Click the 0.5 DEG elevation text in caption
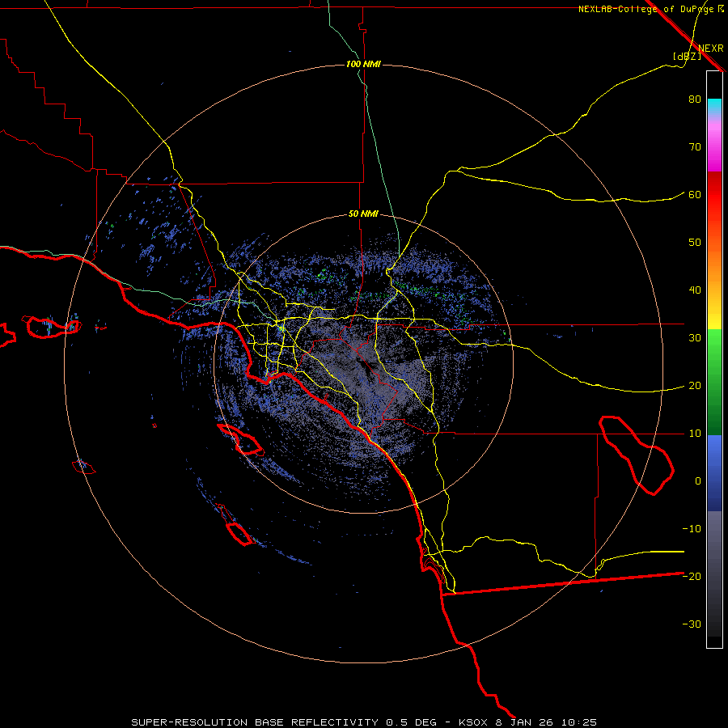This screenshot has height=728, width=728. tap(412, 722)
